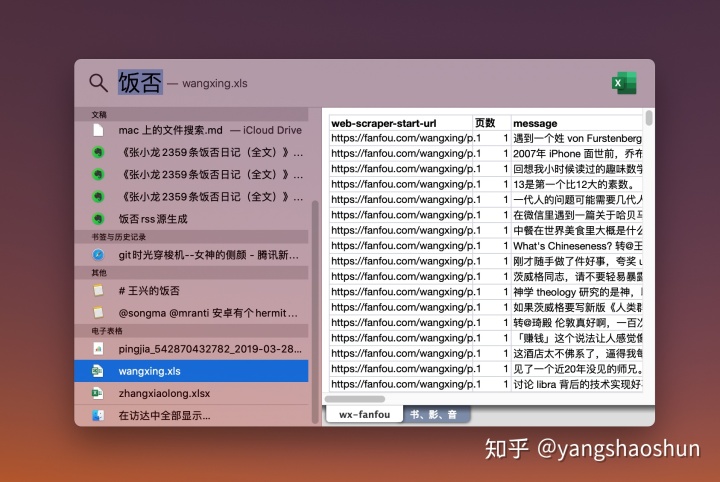Screen dimensions: 720x482
Task: Click cell 「赚钱」这个说法让人感觉
Action: coord(577,338)
